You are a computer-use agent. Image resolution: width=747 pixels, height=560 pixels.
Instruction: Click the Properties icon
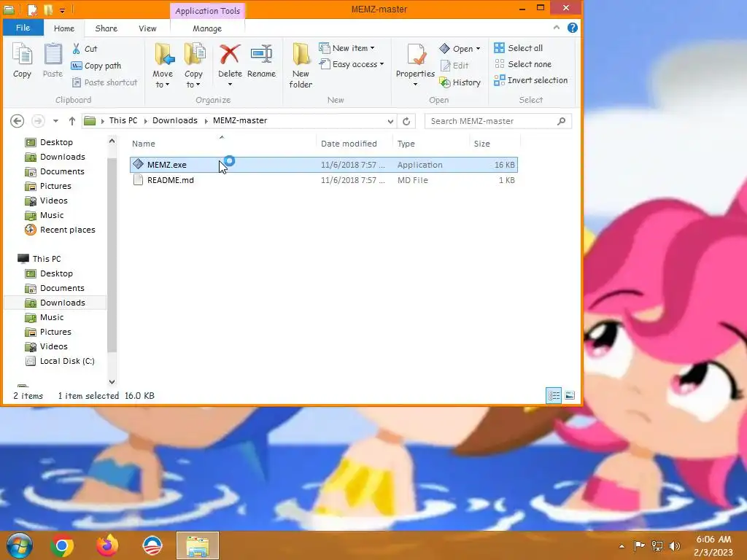pyautogui.click(x=415, y=55)
